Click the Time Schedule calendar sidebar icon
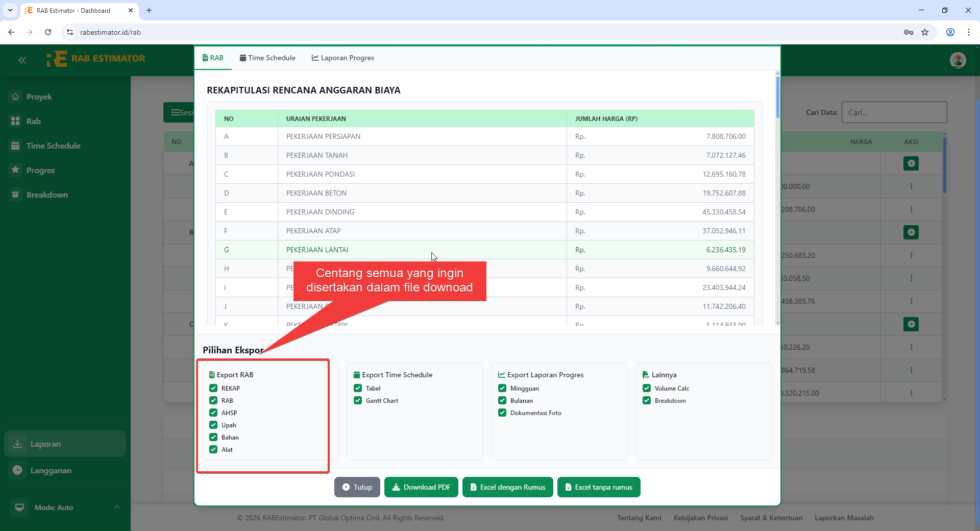The image size is (980, 531). [16, 146]
